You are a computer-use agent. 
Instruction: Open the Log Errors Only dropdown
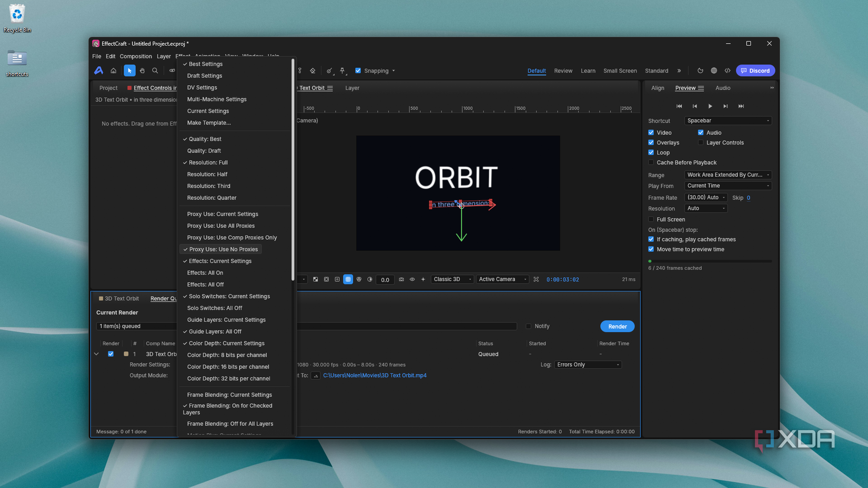tap(588, 364)
